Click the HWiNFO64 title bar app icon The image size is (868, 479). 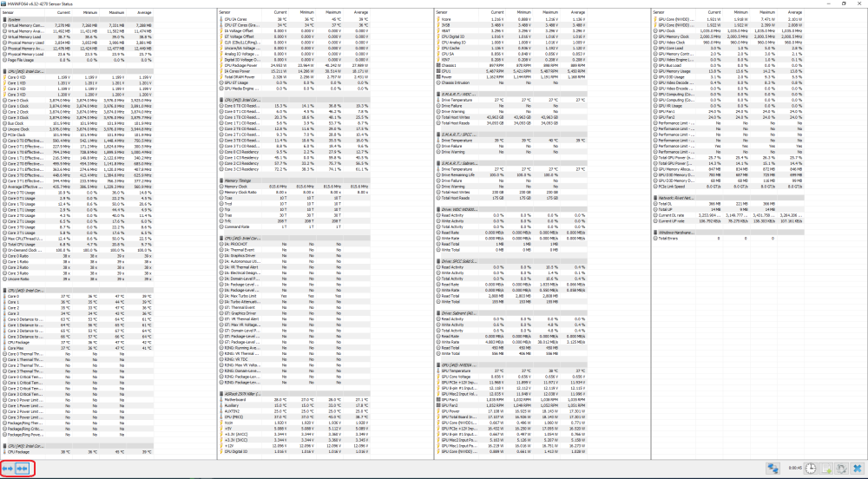4,3
